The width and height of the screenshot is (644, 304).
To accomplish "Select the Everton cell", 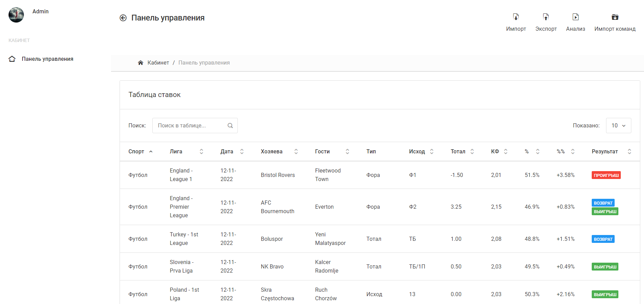I will [x=324, y=207].
